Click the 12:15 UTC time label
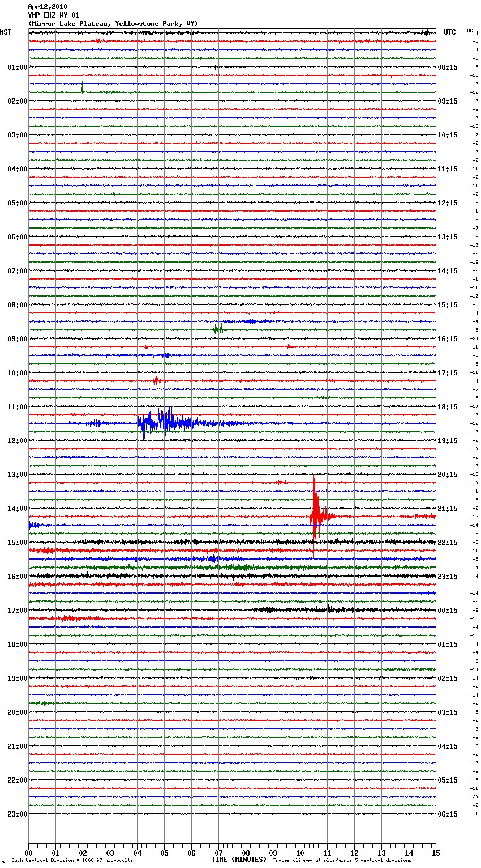 coord(448,203)
